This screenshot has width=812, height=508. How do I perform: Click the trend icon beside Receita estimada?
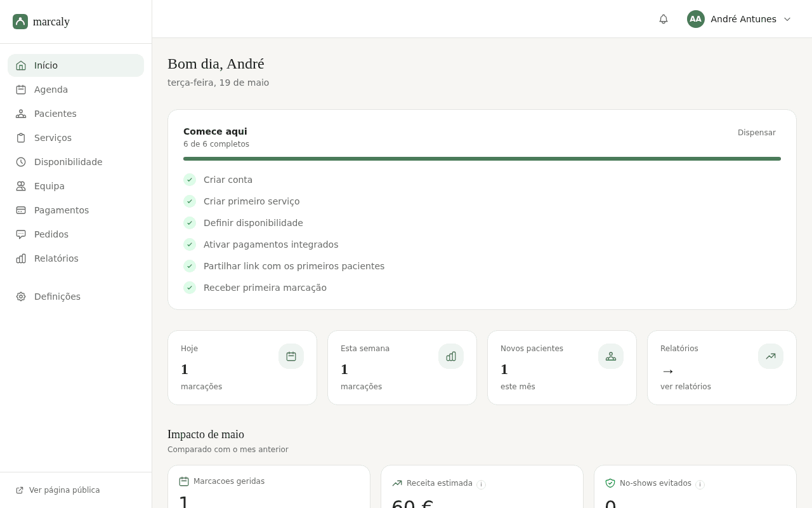click(x=397, y=483)
